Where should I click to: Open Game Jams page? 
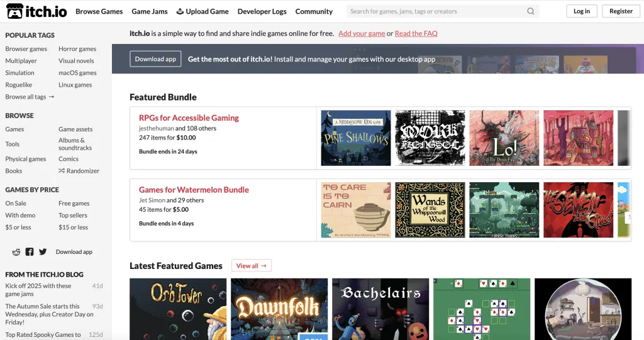150,11
